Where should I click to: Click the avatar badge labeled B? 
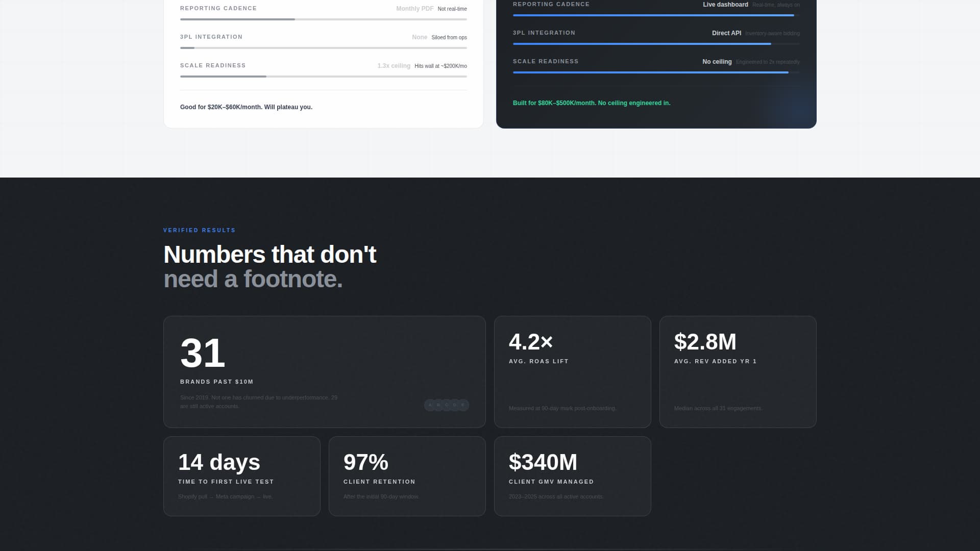pyautogui.click(x=438, y=405)
